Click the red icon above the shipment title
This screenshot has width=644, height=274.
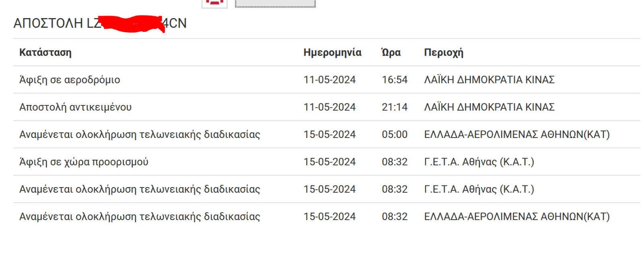pyautogui.click(x=215, y=3)
